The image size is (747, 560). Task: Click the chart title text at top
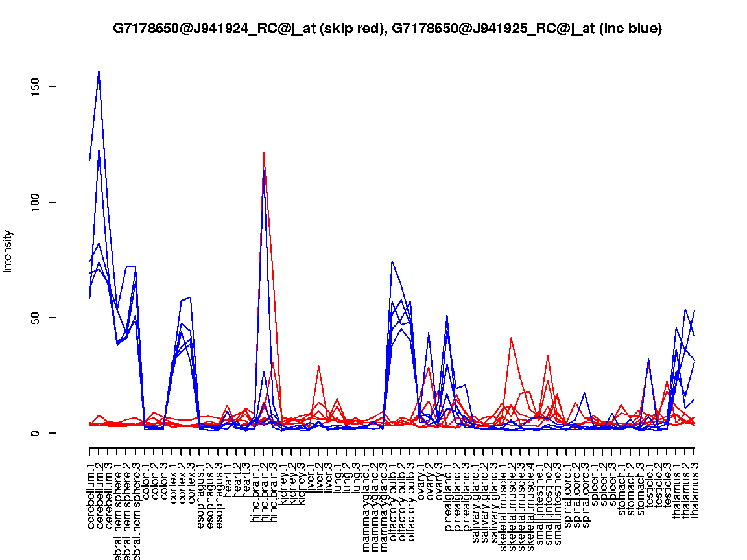click(x=387, y=29)
